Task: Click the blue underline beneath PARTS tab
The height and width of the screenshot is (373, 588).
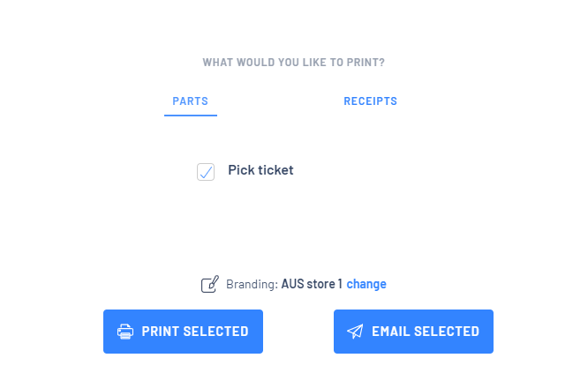Action: [x=191, y=115]
